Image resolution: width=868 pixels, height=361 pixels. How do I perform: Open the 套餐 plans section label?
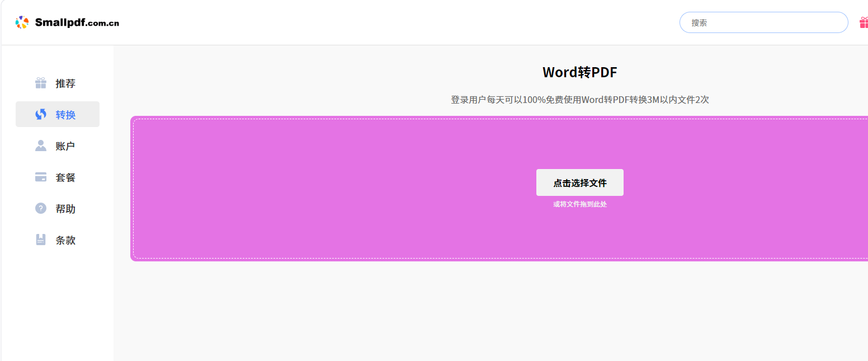pyautogui.click(x=65, y=177)
